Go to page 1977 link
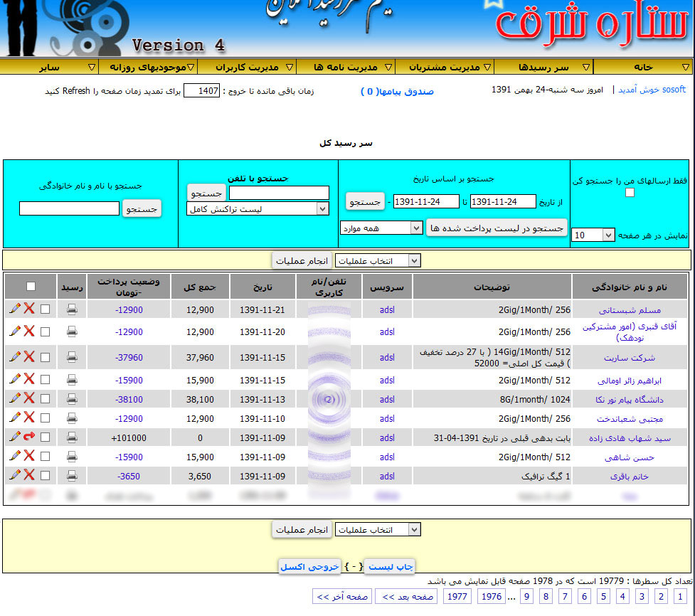The image size is (695, 616). 456,597
